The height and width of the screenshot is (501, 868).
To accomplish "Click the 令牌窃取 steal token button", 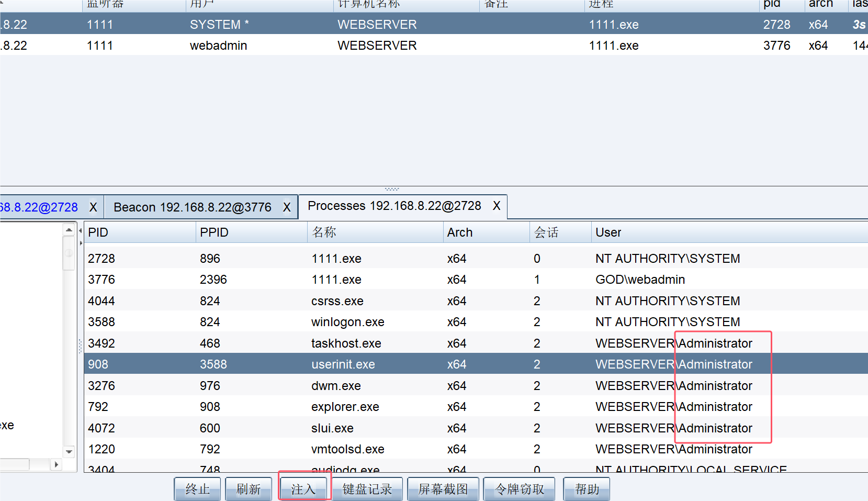I will tap(519, 489).
